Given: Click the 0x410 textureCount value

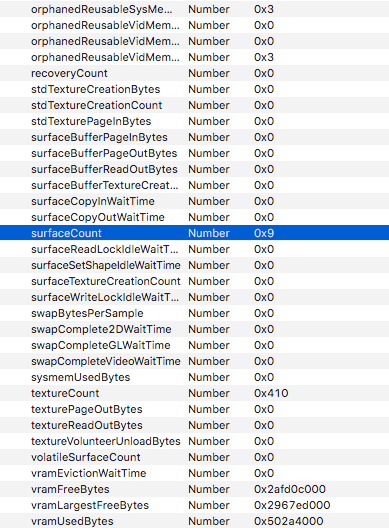Looking at the screenshot, I should point(271,393).
